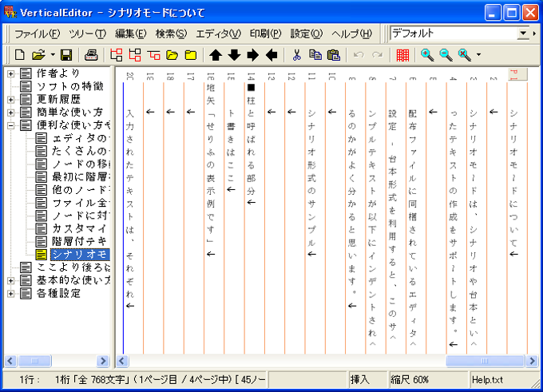Image resolution: width=543 pixels, height=392 pixels.
Task: Click the closed yellow folder icon in toolbar
Action: (191, 55)
